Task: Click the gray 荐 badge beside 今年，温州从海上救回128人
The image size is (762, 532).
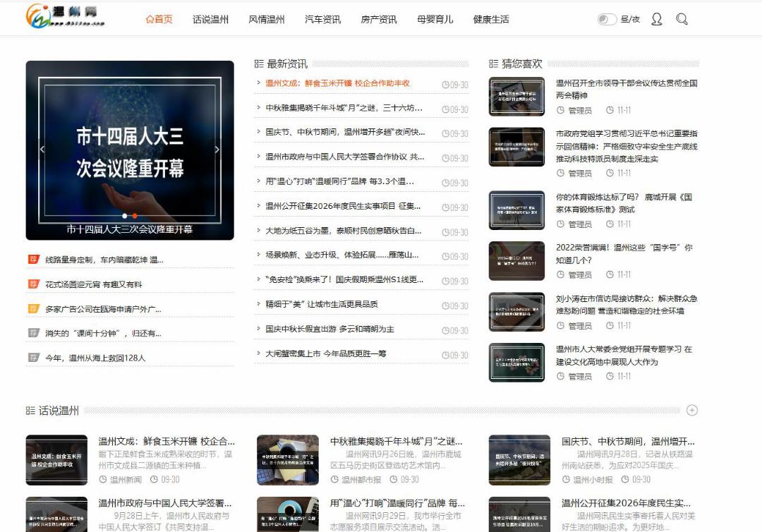Action: click(x=33, y=357)
